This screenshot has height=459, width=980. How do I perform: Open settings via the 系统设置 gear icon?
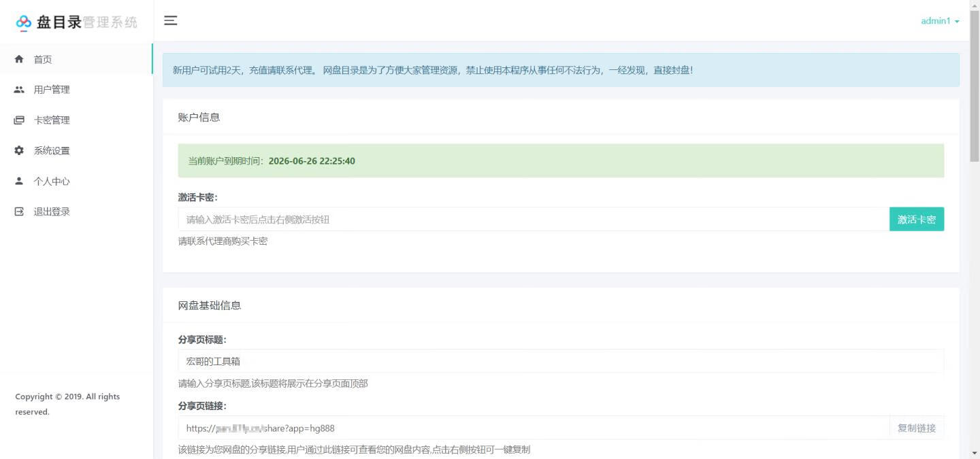pos(19,150)
